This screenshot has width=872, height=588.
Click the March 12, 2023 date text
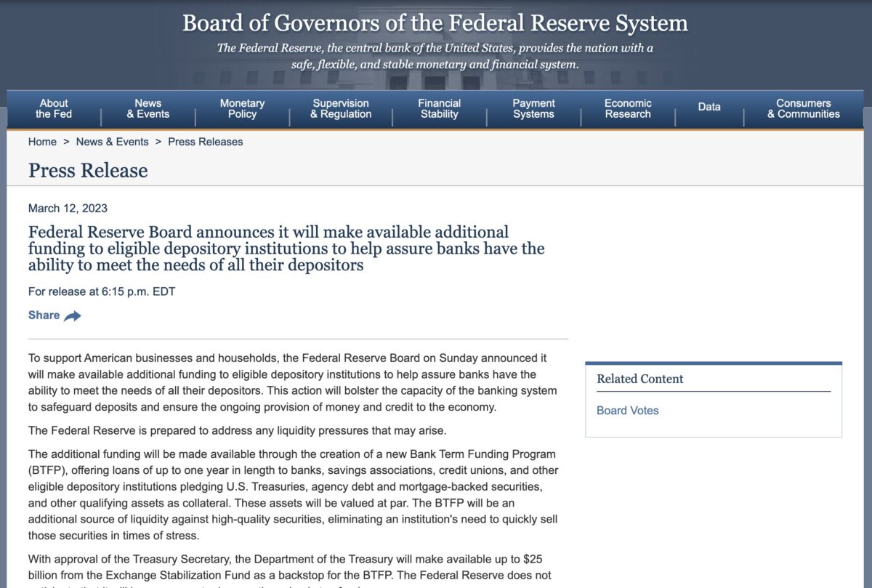tap(68, 209)
